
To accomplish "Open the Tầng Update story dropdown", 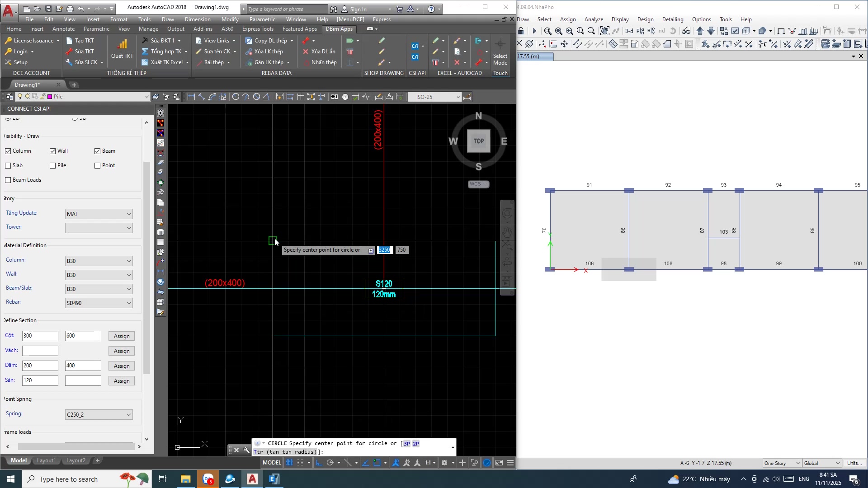I will click(99, 214).
